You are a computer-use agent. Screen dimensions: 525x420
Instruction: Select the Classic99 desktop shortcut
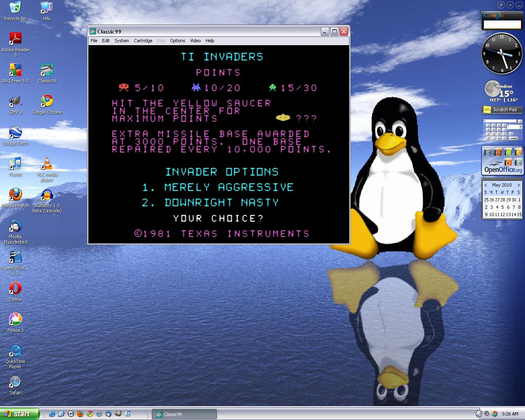47,73
